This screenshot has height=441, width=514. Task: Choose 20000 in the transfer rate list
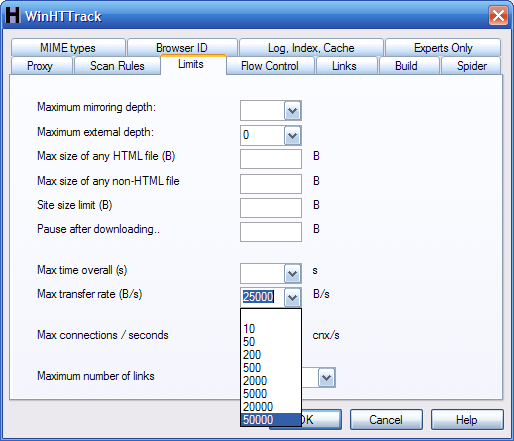271,407
